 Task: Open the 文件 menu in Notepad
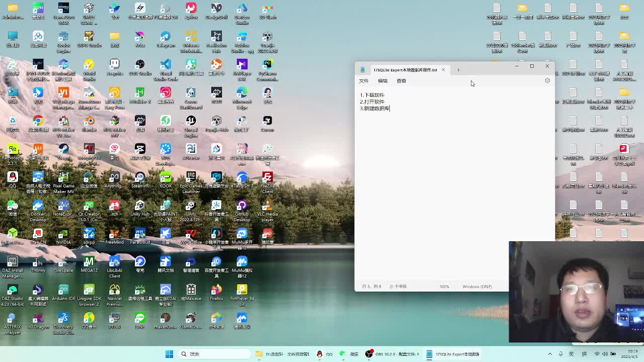(x=364, y=81)
